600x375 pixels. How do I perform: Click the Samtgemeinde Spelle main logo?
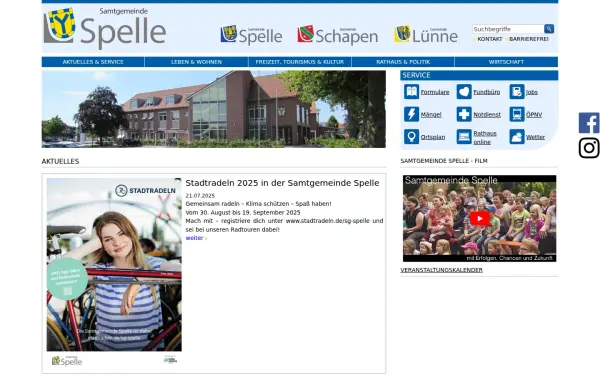(x=105, y=28)
